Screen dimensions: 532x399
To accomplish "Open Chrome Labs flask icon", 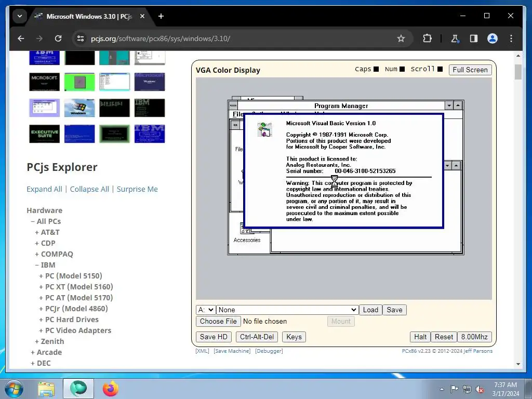I will [x=455, y=38].
